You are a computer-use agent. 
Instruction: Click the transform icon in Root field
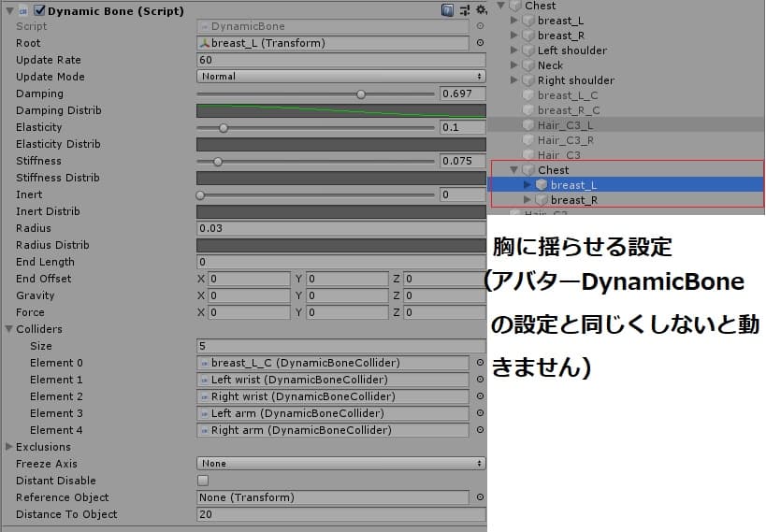[x=204, y=44]
